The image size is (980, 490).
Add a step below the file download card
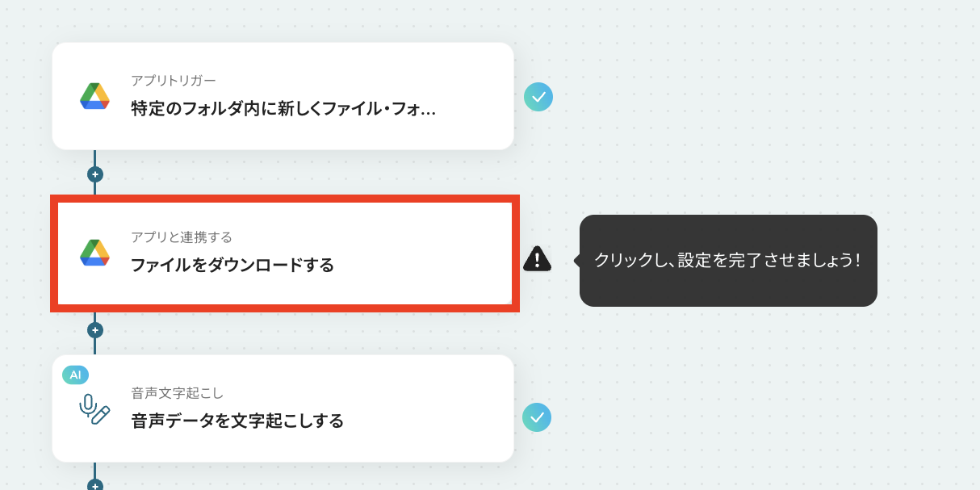[x=94, y=330]
